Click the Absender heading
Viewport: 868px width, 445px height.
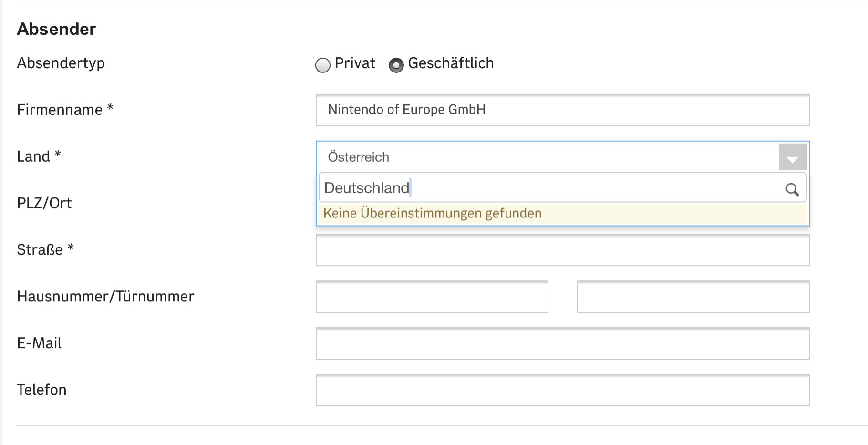[56, 29]
